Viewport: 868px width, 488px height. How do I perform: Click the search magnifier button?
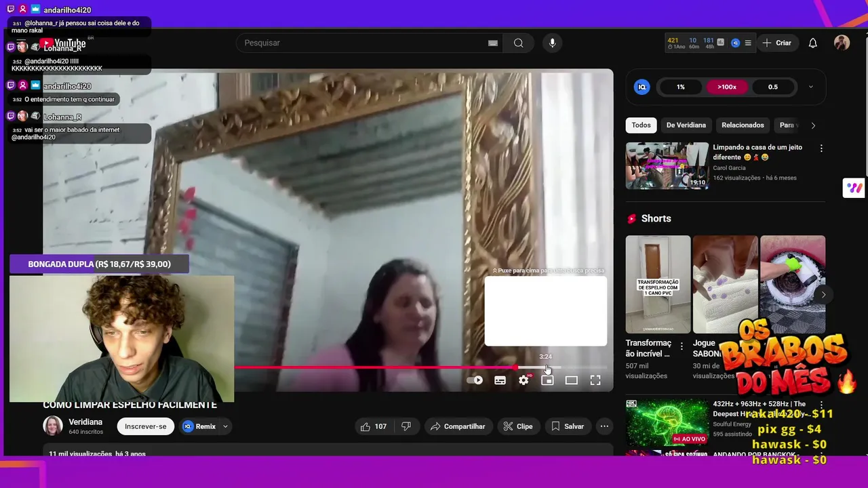coord(519,43)
